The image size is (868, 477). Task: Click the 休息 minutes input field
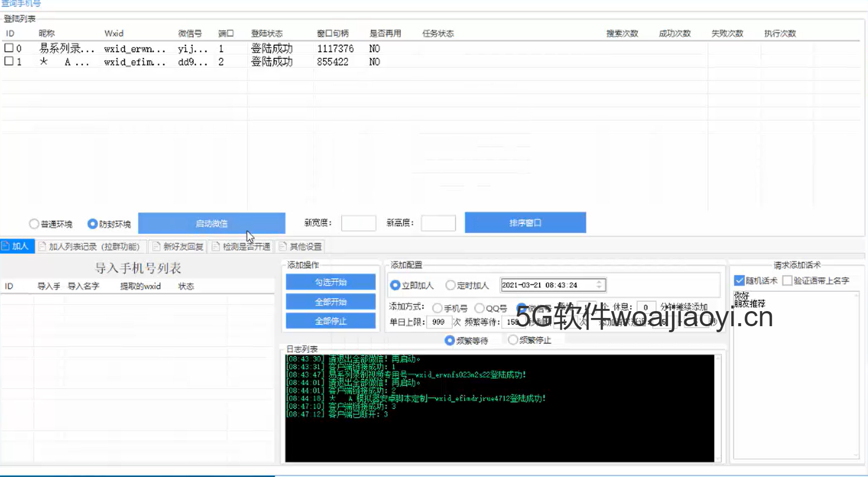[646, 307]
